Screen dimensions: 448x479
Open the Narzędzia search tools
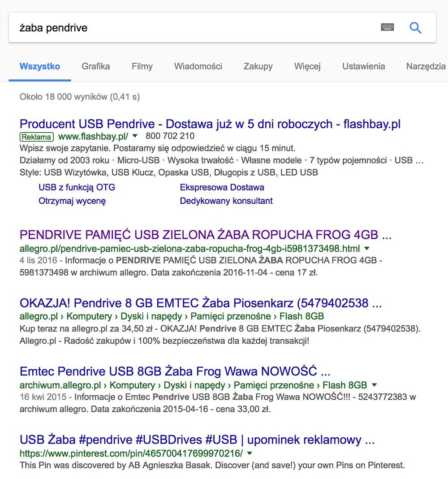[x=426, y=66]
